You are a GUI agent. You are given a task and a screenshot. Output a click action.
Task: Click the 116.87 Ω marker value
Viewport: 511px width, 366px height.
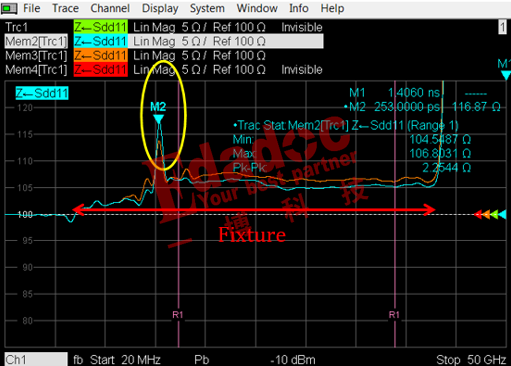476,107
